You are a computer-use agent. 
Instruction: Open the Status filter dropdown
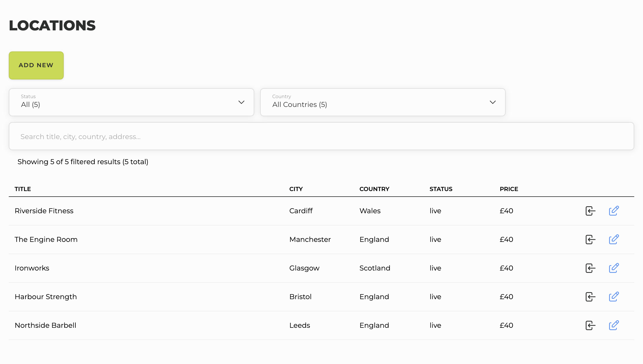coord(132,102)
